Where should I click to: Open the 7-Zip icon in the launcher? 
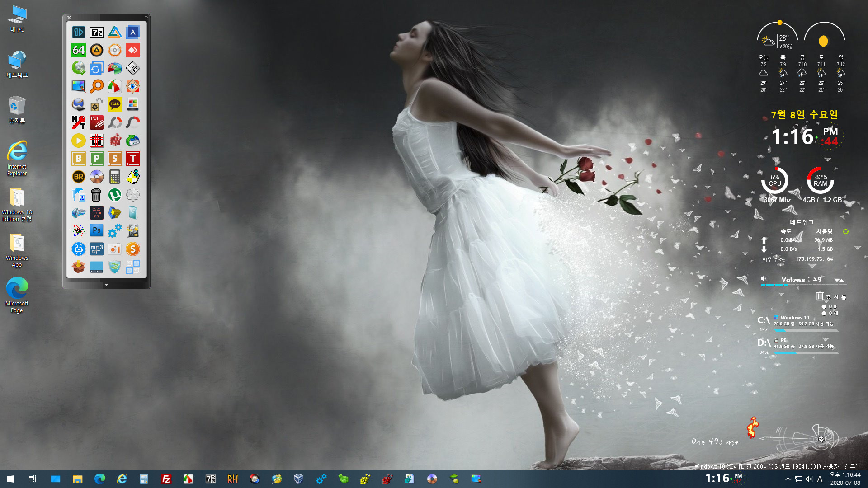[96, 32]
